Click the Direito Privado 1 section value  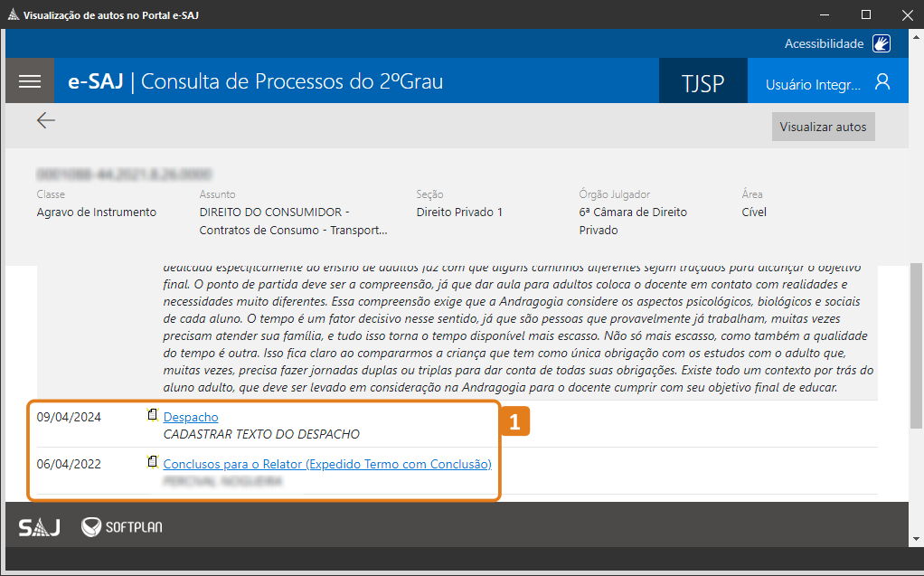click(459, 212)
